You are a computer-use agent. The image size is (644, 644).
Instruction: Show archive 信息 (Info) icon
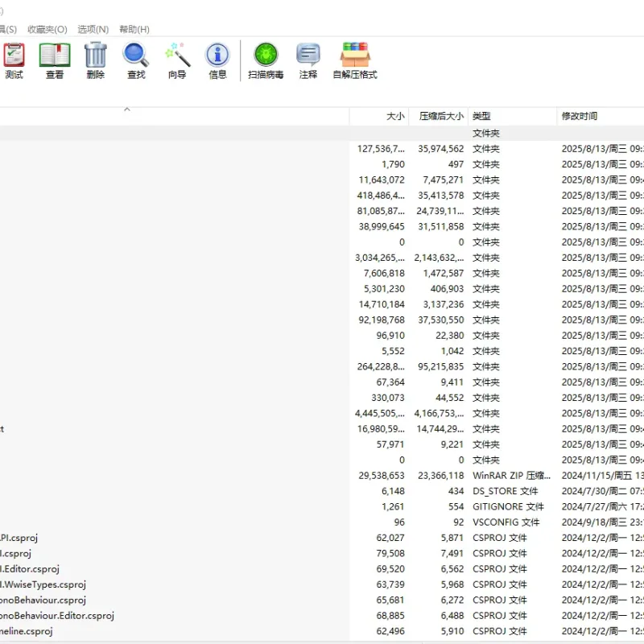coord(217,61)
